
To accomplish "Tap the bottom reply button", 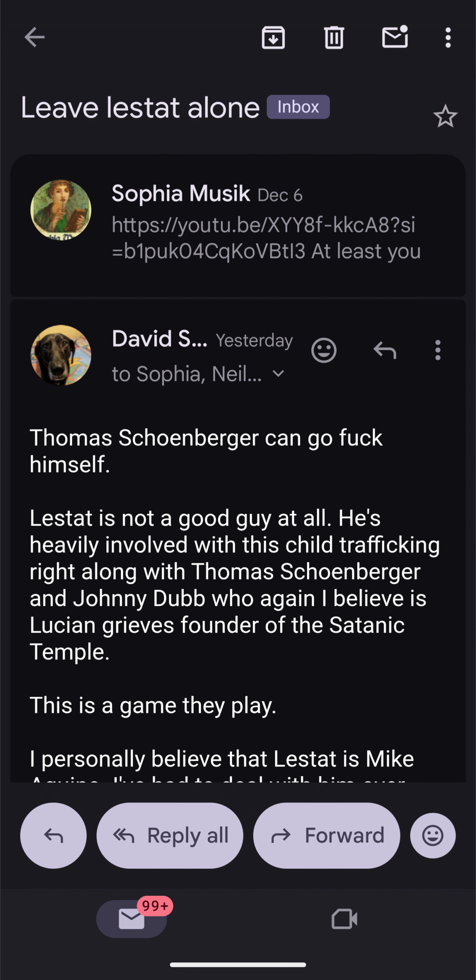I will point(53,835).
